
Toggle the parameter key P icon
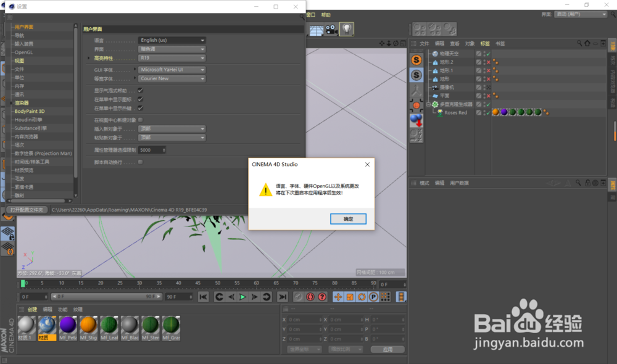tap(373, 297)
